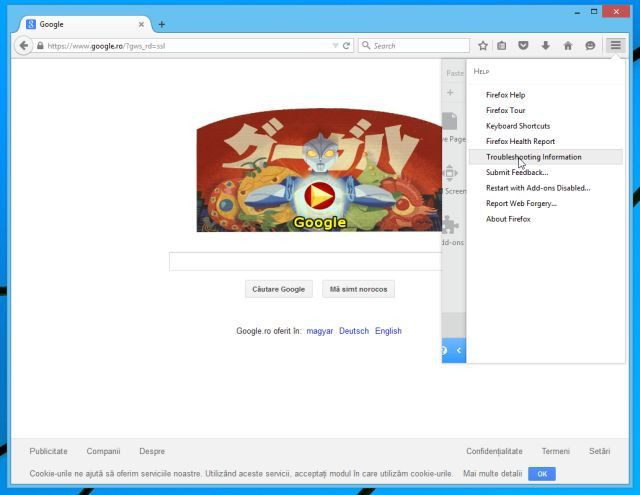Image resolution: width=640 pixels, height=495 pixels.
Task: Click the browser Back arrow button
Action: 23,45
